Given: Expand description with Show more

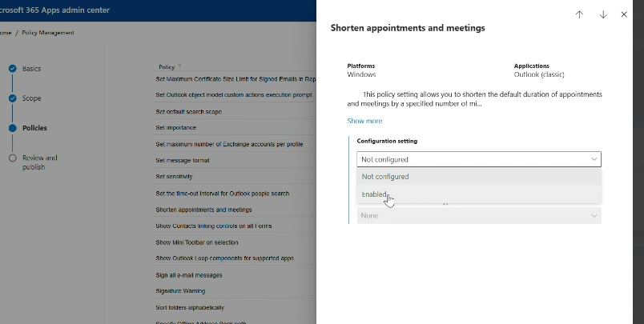Looking at the screenshot, I should pos(364,121).
